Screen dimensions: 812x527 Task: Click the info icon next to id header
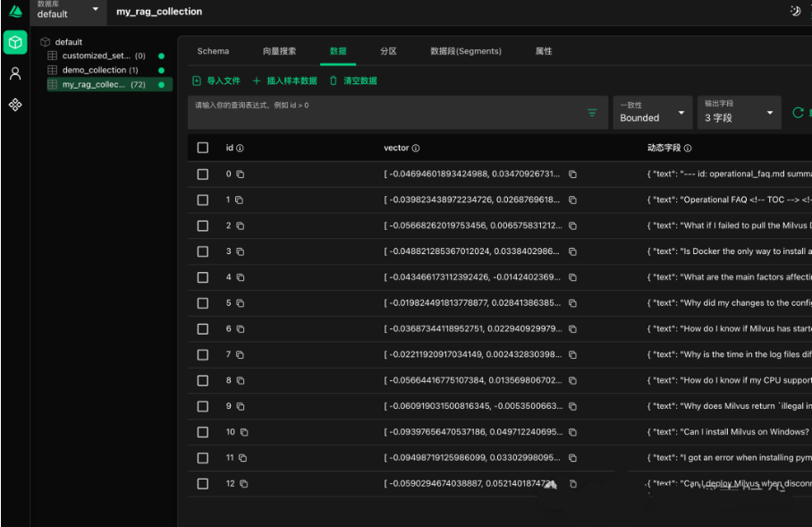tap(240, 149)
